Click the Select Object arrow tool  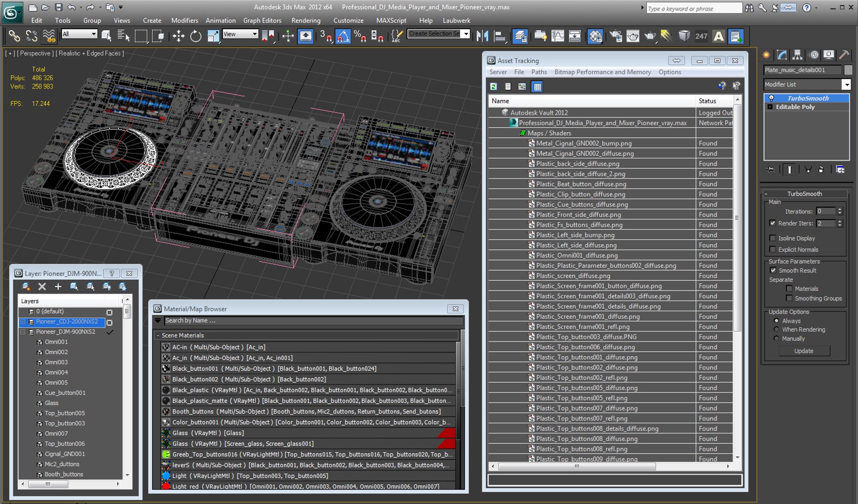pyautogui.click(x=106, y=36)
